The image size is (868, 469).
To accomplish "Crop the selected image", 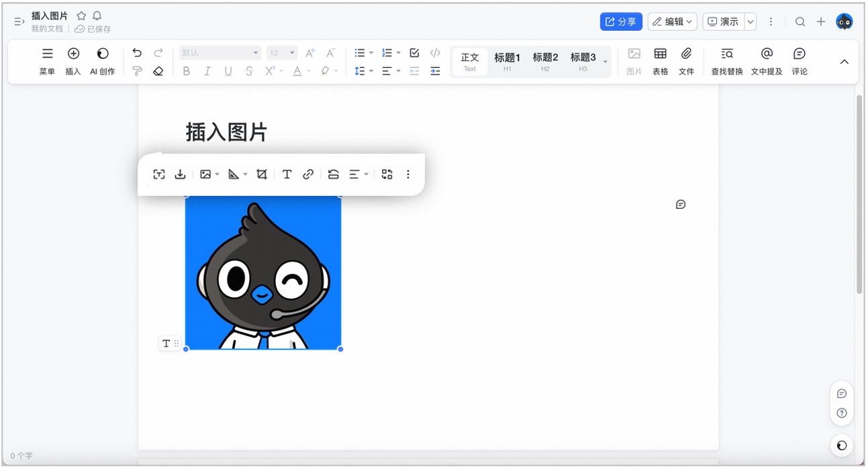I will click(262, 174).
